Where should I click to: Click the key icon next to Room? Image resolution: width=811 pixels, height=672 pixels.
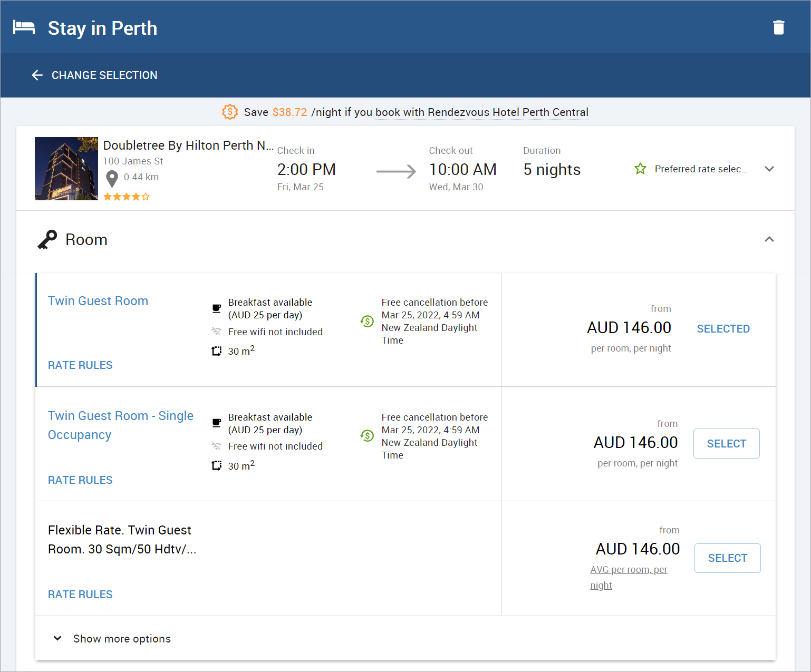point(47,240)
